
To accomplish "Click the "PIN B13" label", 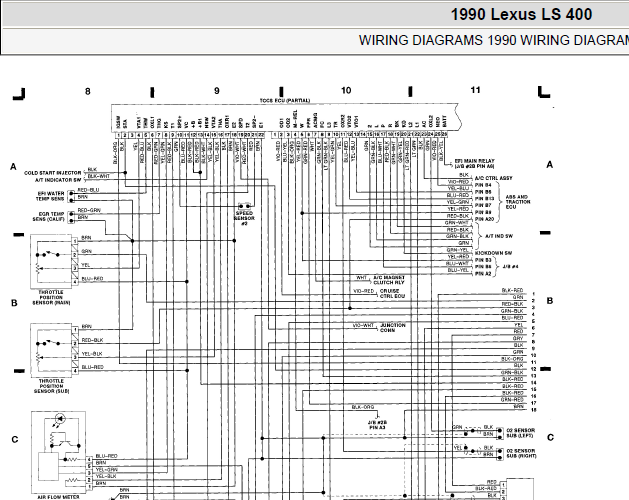I will click(x=485, y=199).
